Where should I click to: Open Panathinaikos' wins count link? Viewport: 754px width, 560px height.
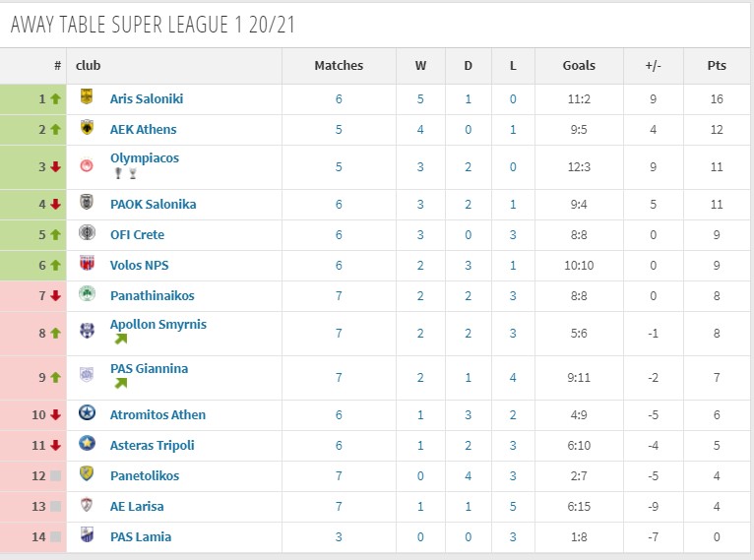pos(420,295)
